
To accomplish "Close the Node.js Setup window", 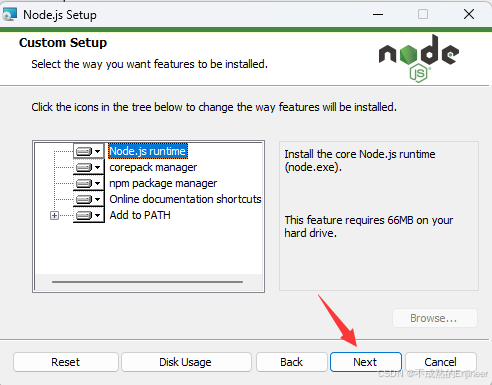I will [469, 14].
